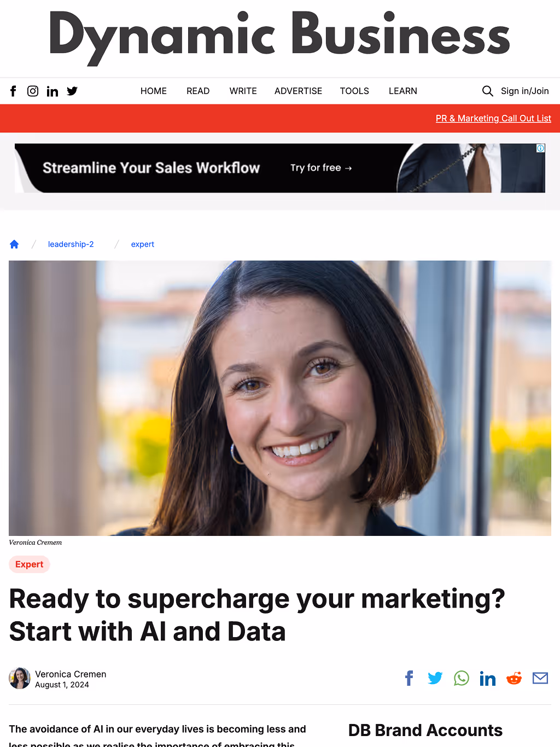Share article on Facebook
The width and height of the screenshot is (560, 747).
pyautogui.click(x=409, y=678)
